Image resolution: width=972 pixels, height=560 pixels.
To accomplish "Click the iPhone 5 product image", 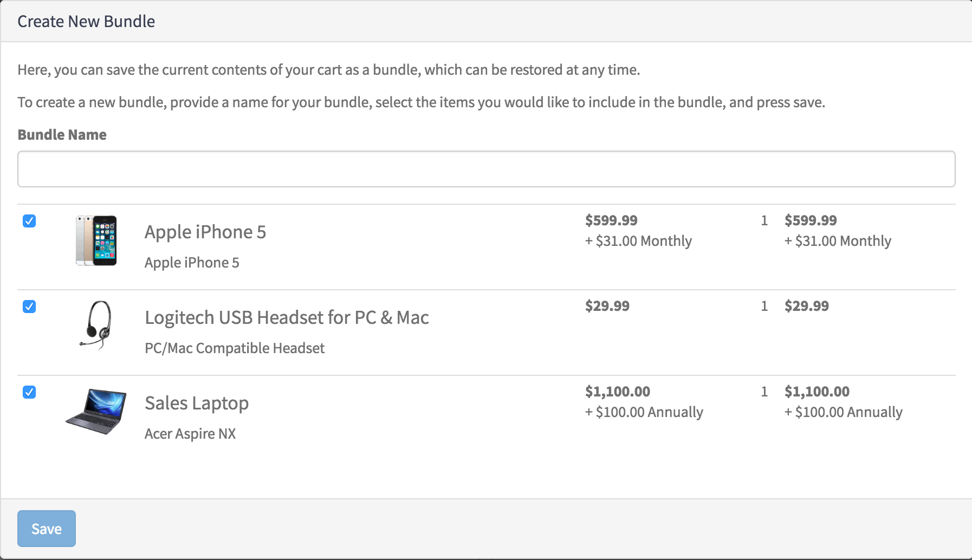I will point(96,240).
